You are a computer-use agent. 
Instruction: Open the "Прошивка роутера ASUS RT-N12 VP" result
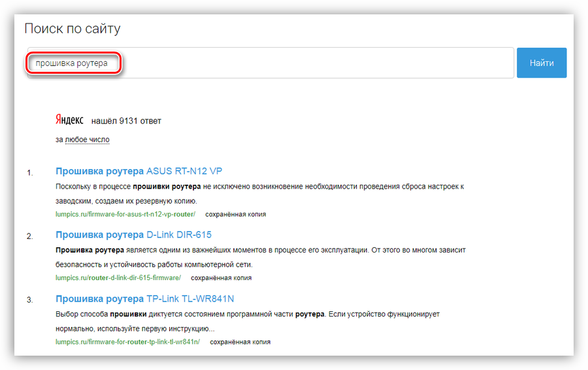(x=139, y=171)
